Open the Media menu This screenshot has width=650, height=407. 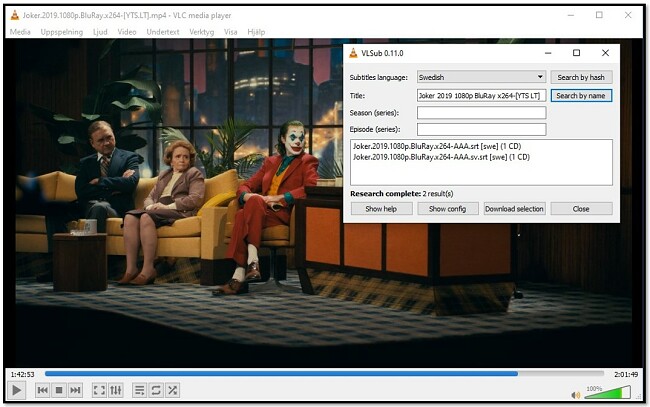point(20,32)
